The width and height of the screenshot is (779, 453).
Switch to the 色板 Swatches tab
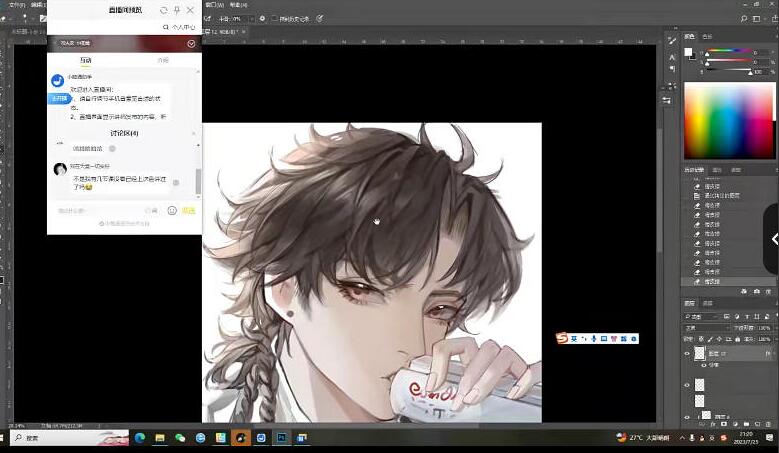(x=707, y=36)
